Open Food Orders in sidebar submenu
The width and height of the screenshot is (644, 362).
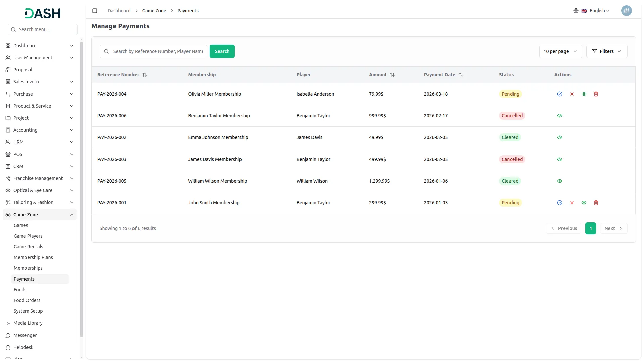[x=27, y=300]
